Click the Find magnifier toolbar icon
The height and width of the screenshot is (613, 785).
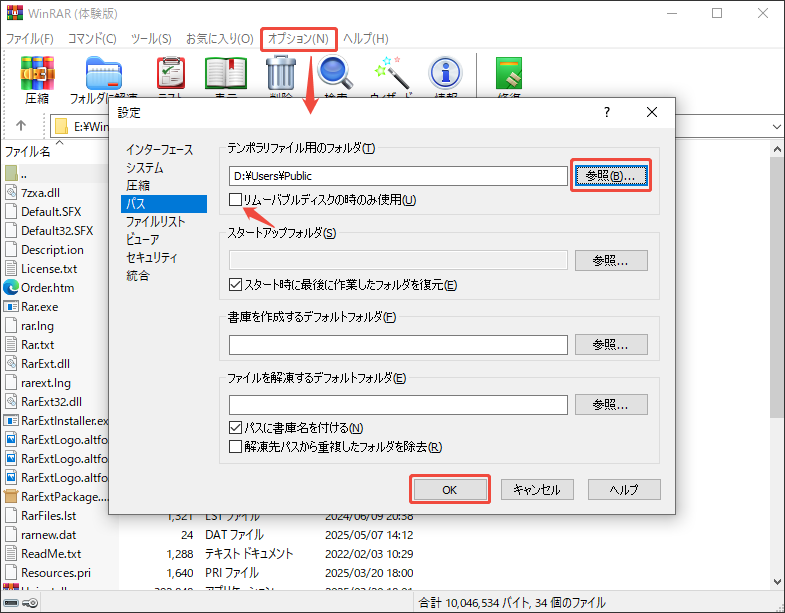point(335,74)
